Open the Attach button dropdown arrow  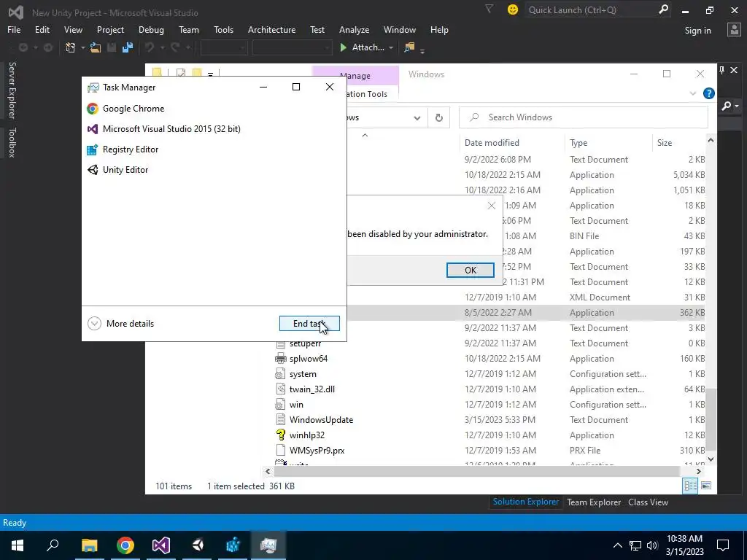pos(391,47)
